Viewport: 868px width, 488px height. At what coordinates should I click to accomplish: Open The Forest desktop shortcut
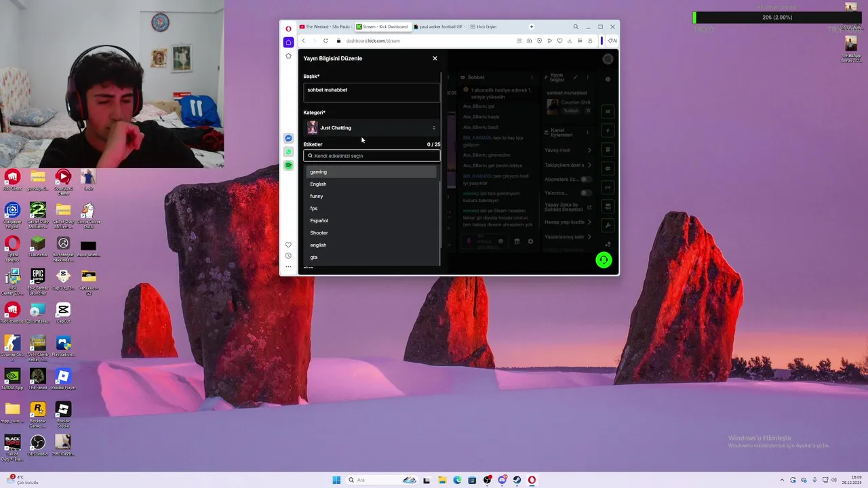[x=38, y=380]
